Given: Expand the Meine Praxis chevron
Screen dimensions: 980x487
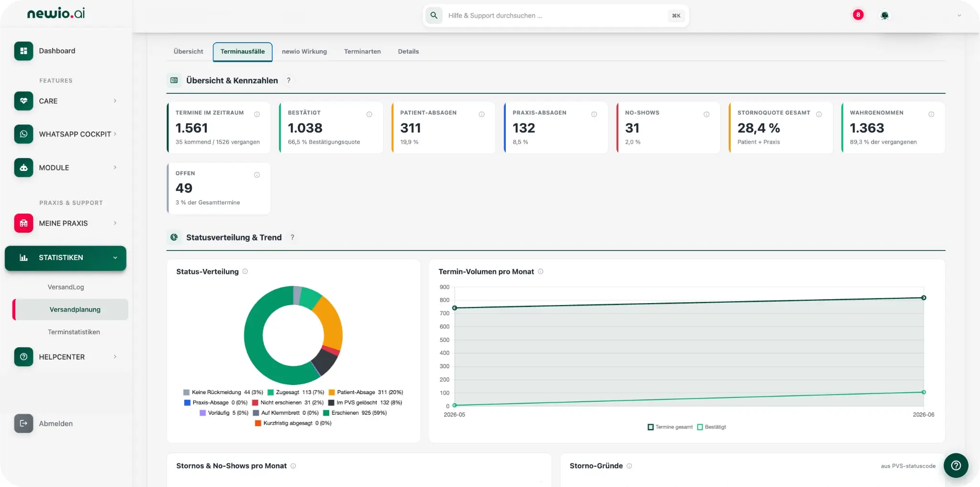Looking at the screenshot, I should tap(115, 223).
